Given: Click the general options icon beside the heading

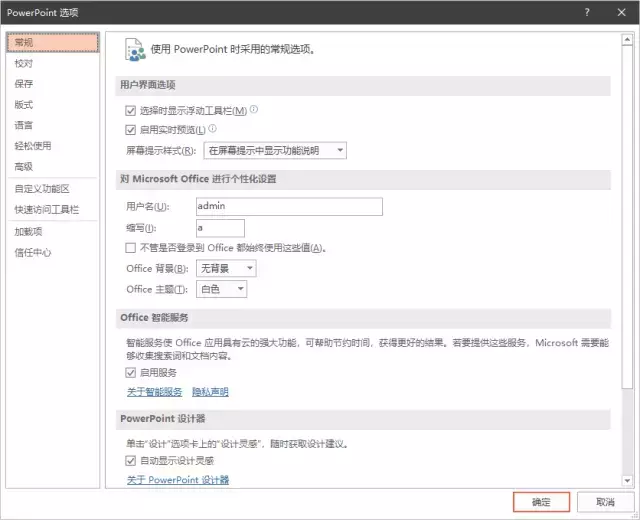Looking at the screenshot, I should (135, 50).
